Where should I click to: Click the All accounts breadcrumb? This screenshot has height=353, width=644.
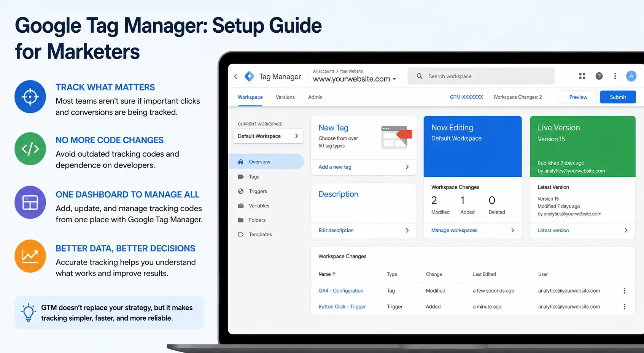(x=324, y=71)
